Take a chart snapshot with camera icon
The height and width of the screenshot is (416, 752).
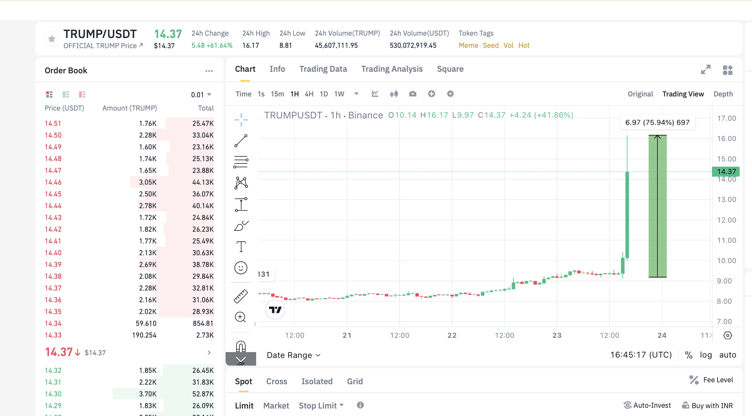point(412,94)
